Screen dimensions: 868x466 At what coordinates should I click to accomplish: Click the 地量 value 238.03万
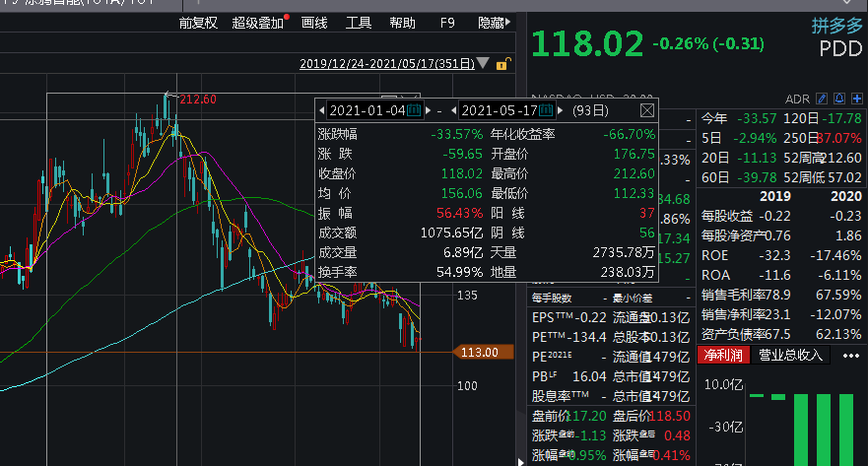point(628,272)
